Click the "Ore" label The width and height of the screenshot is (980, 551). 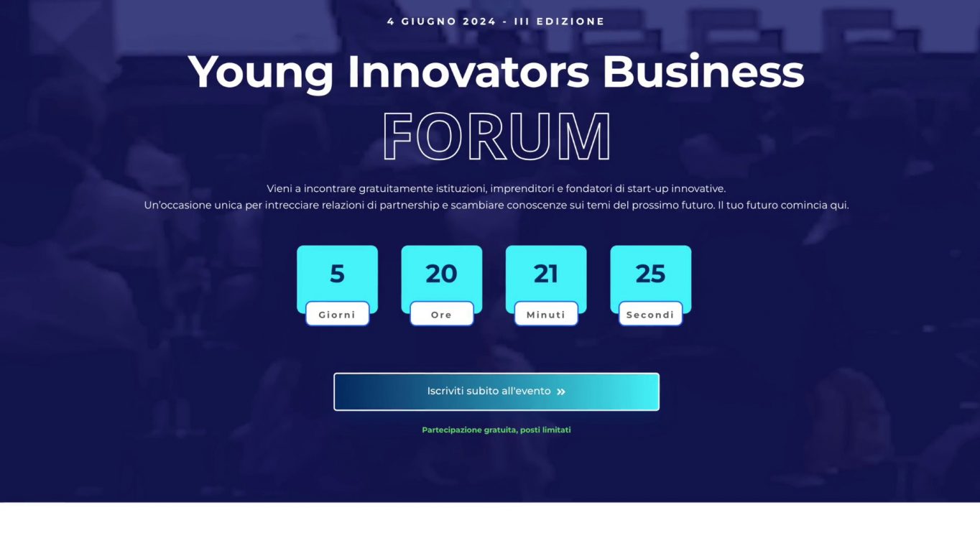tap(441, 315)
